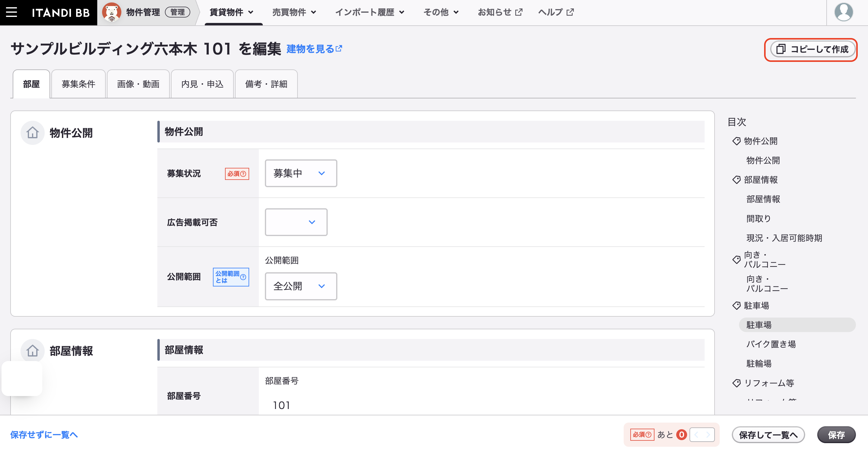Open the 募集状況 dropdown showing 募集中
868x454 pixels.
pyautogui.click(x=301, y=173)
